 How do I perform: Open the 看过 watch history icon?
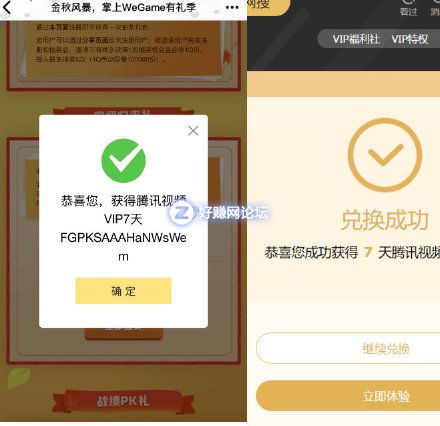click(408, 7)
